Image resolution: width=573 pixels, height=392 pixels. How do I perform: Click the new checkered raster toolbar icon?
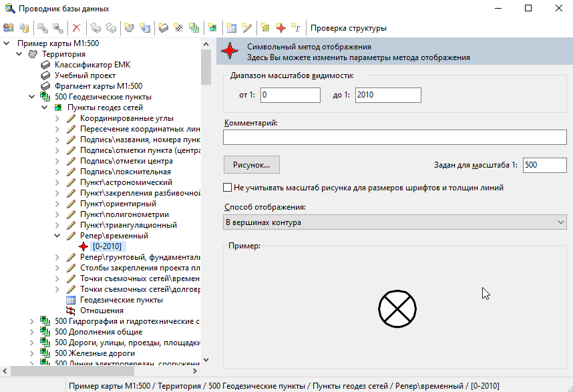click(x=179, y=28)
